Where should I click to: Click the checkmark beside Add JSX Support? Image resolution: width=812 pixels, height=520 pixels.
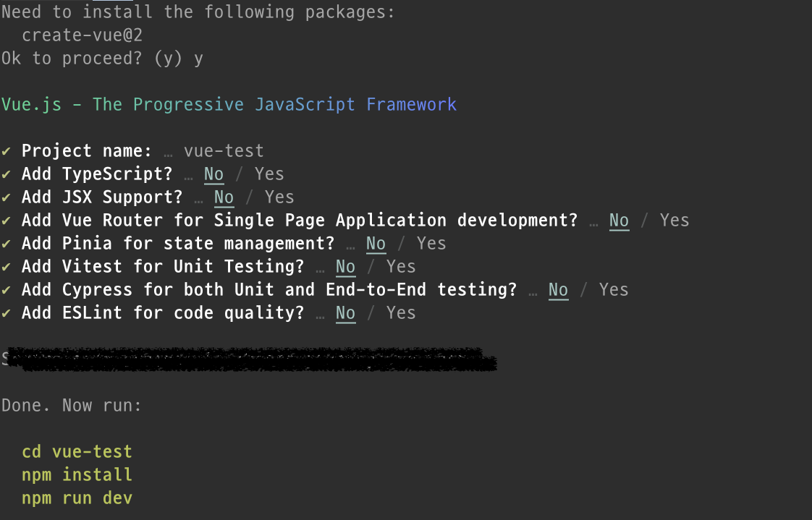[7, 197]
